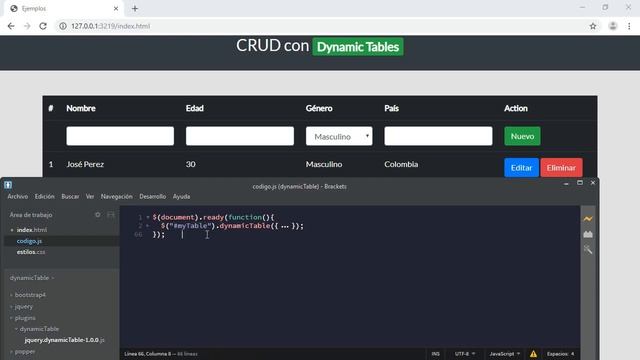Click Editar for José Perez row

(x=521, y=167)
